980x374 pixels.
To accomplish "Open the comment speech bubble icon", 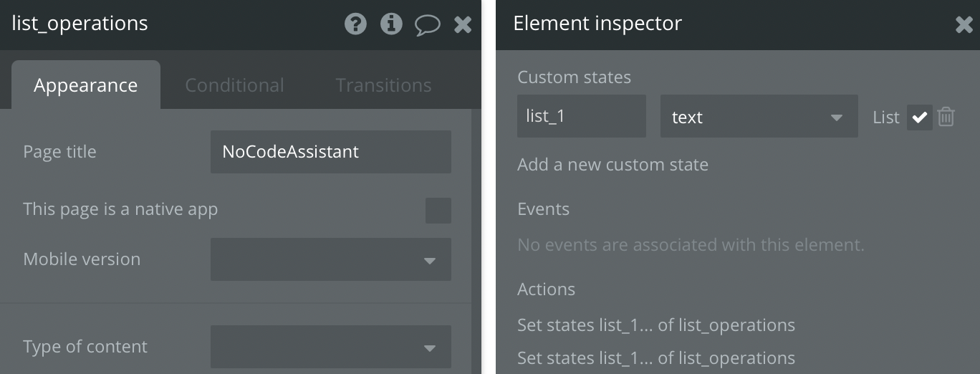I will [428, 26].
